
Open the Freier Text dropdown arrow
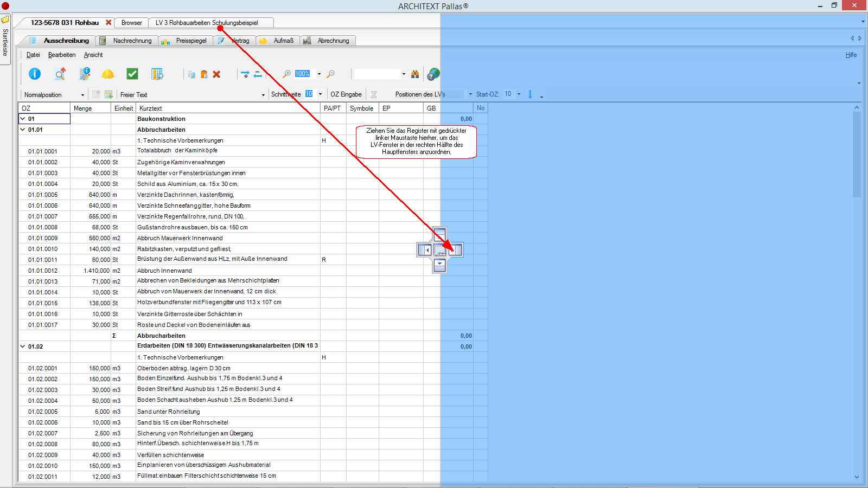pyautogui.click(x=264, y=95)
